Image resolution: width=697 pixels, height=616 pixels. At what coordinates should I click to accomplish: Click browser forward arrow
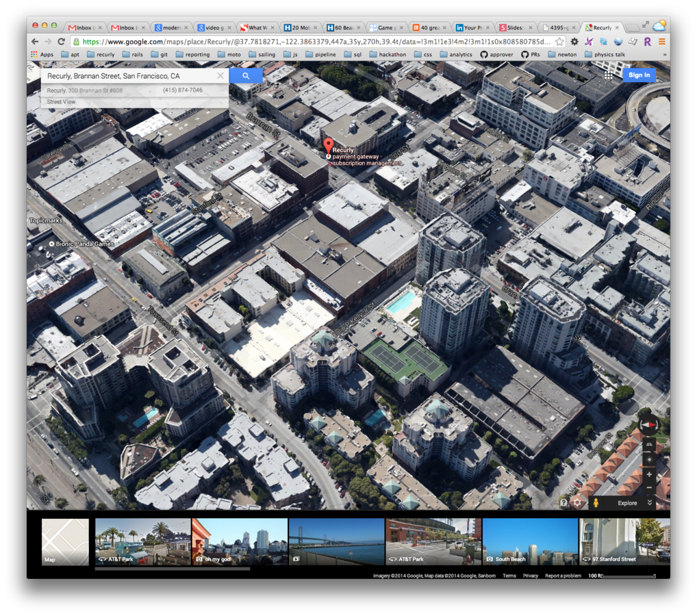click(48, 41)
